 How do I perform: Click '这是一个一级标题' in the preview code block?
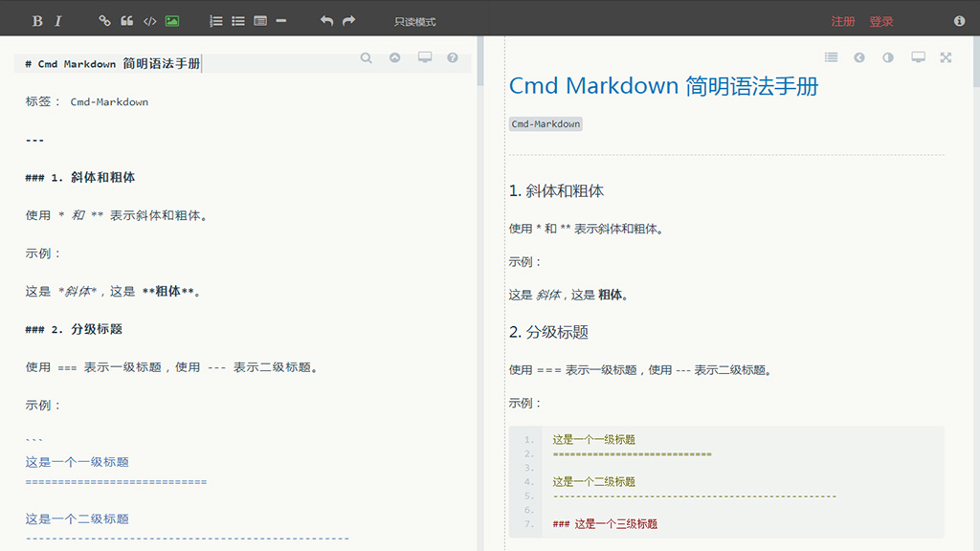click(593, 439)
